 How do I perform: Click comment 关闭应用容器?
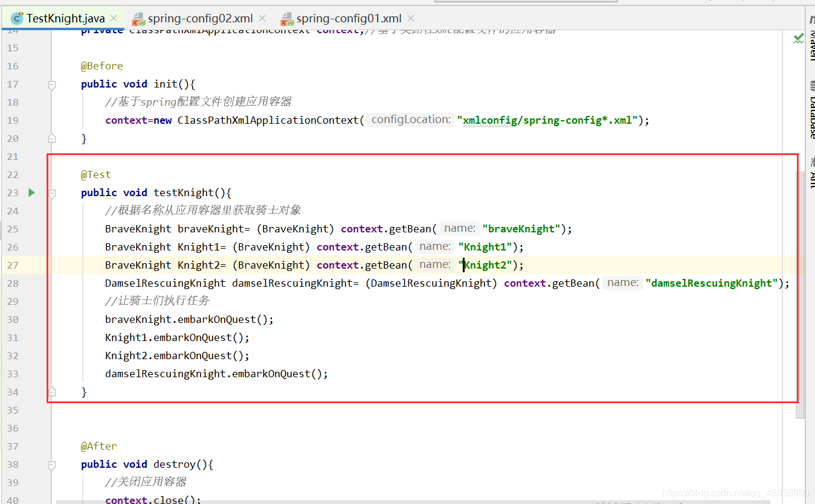click(x=146, y=482)
